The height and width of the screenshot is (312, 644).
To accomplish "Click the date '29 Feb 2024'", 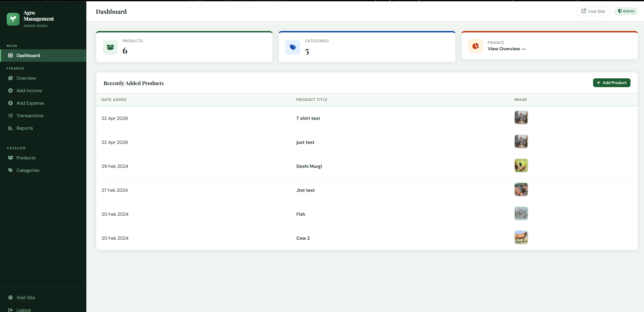I will pos(115,166).
